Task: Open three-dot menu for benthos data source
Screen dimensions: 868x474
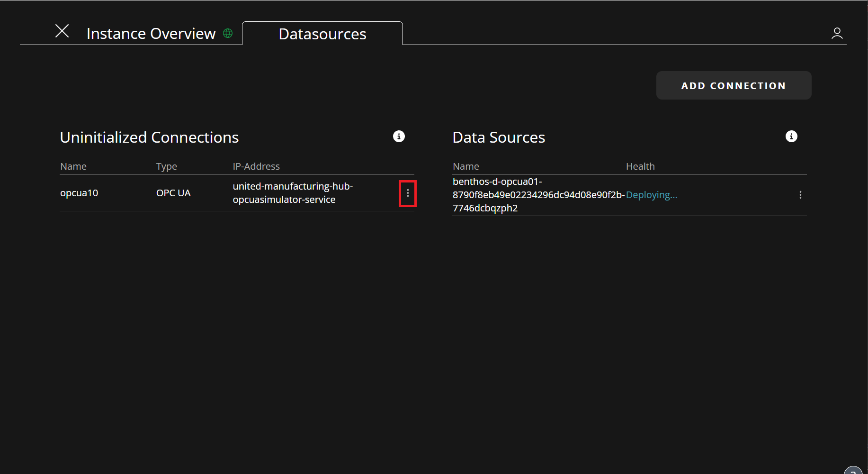Action: click(x=800, y=195)
